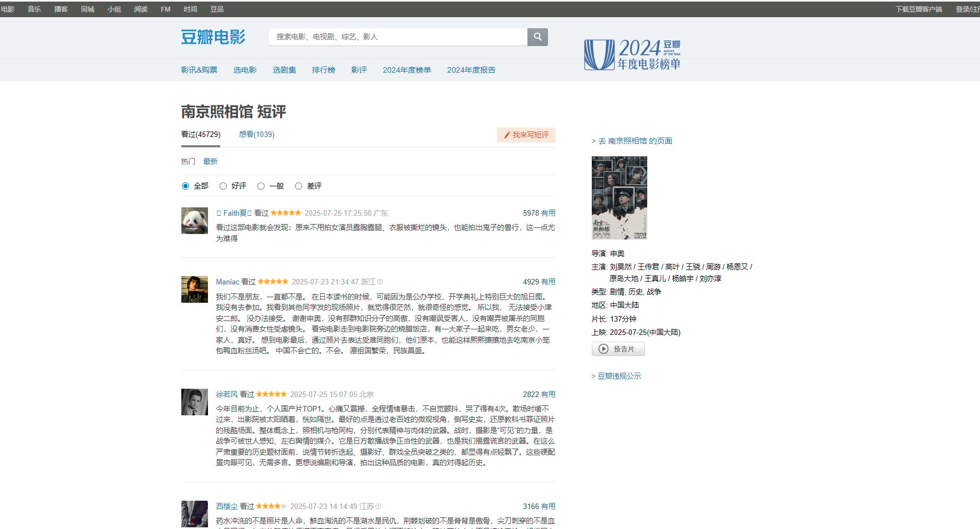Open 播客 in the top bar
Viewport: 980px width, 529px height.
(61, 9)
